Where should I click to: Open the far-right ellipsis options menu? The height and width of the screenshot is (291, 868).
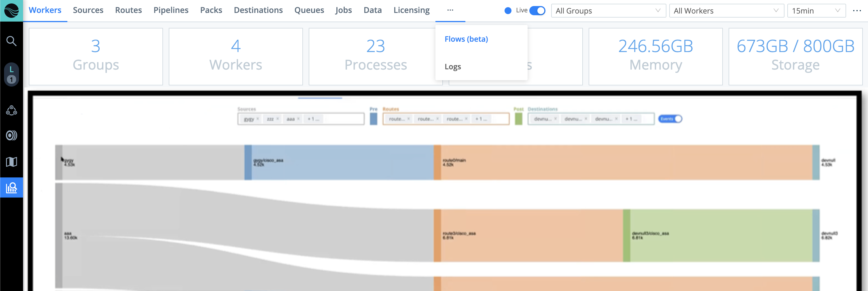tap(857, 10)
